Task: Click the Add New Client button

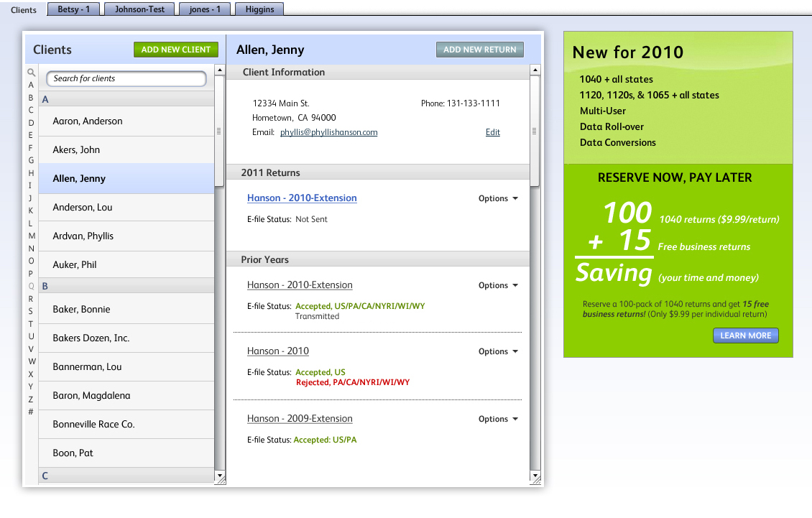Action: [x=175, y=50]
